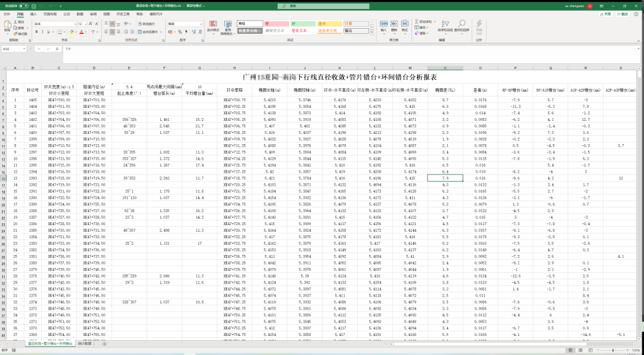
Task: Click the Clear (清除) eraser icon
Action: click(417, 33)
